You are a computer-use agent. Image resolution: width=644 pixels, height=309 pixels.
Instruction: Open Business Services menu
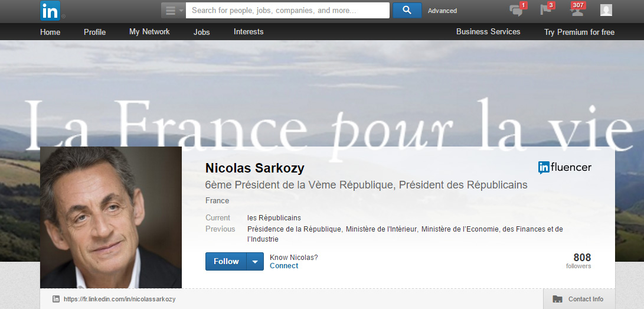(488, 32)
